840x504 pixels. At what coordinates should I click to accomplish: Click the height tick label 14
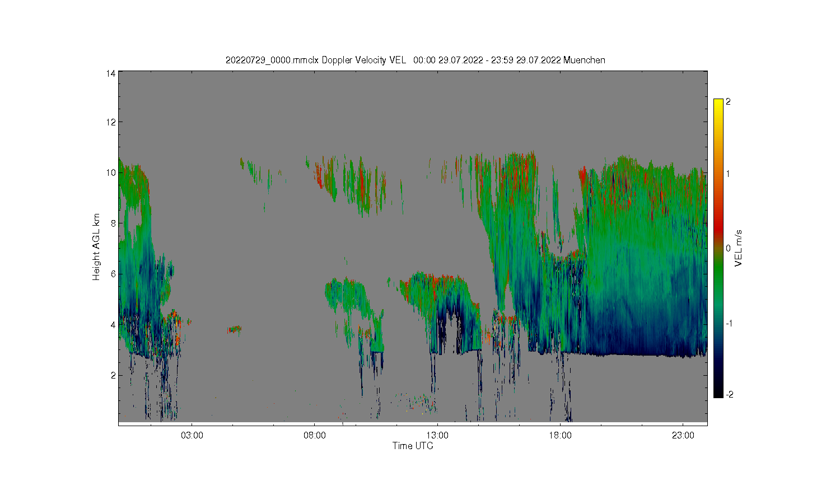[x=111, y=73]
